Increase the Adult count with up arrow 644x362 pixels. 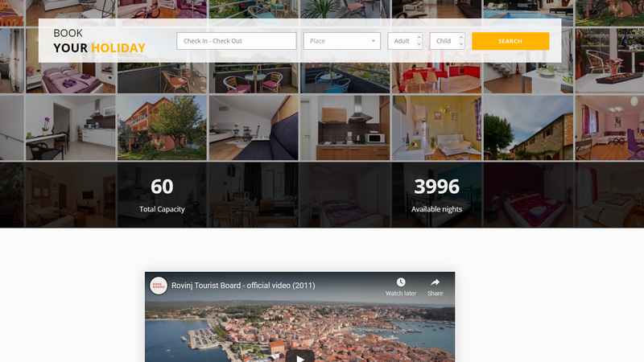tap(419, 37)
